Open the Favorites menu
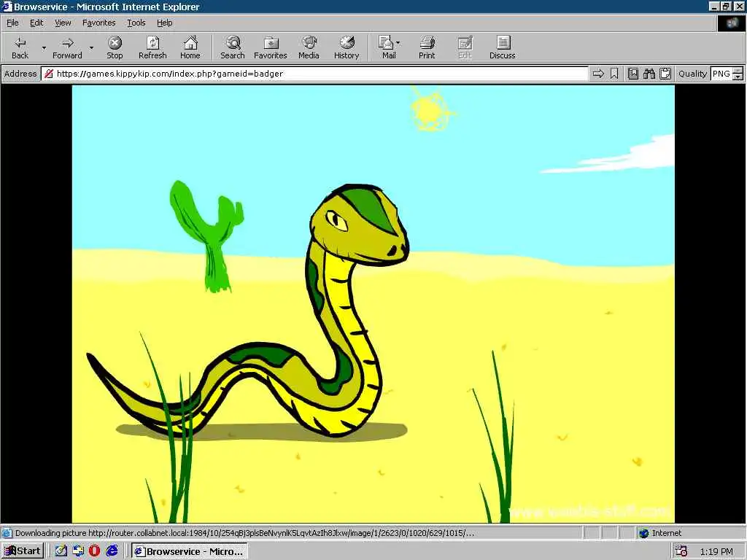 (98, 23)
